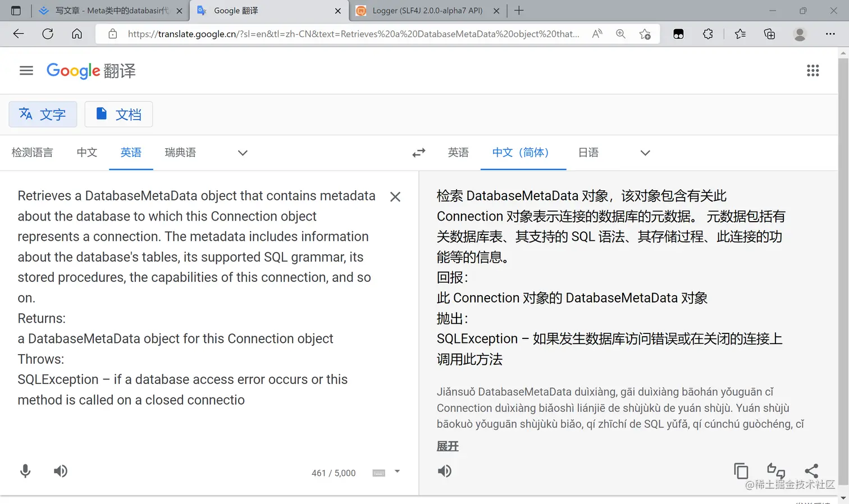Open the tab actions menu

16,10
